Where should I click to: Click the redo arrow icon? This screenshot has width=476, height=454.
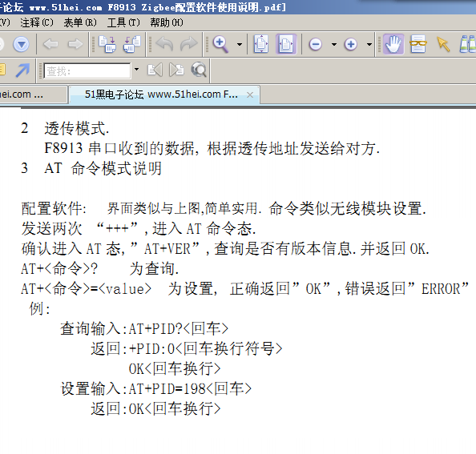(189, 44)
